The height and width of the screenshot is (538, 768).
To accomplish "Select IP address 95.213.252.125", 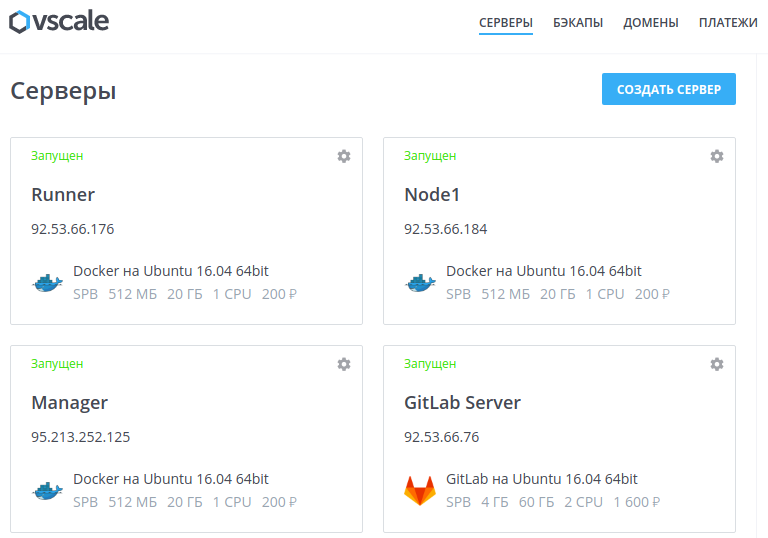I will (80, 437).
